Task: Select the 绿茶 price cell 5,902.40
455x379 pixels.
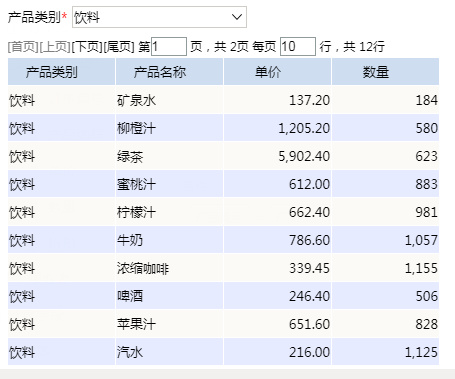Action: tap(278, 156)
